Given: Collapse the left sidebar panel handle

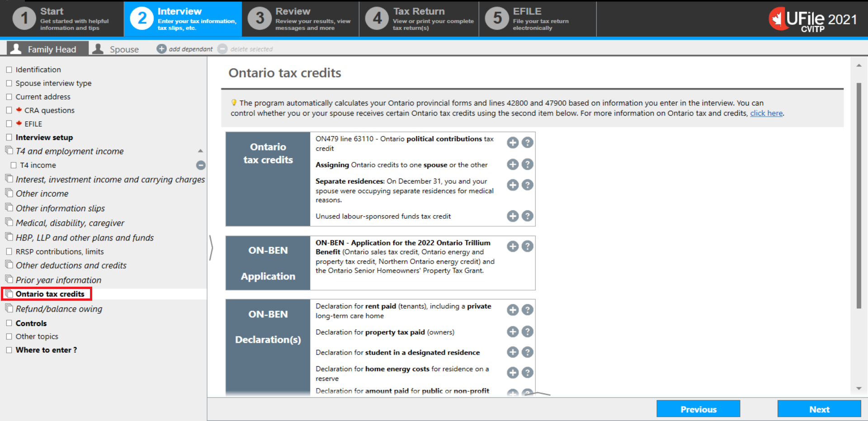Looking at the screenshot, I should click(x=211, y=248).
